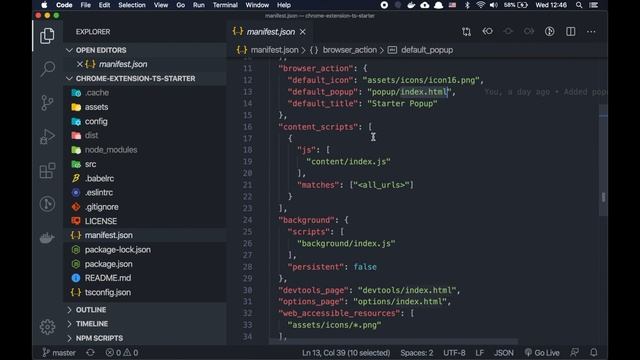Screen dimensions: 640x360
Task: Expand the assets folder
Action: pyautogui.click(x=145, y=107)
